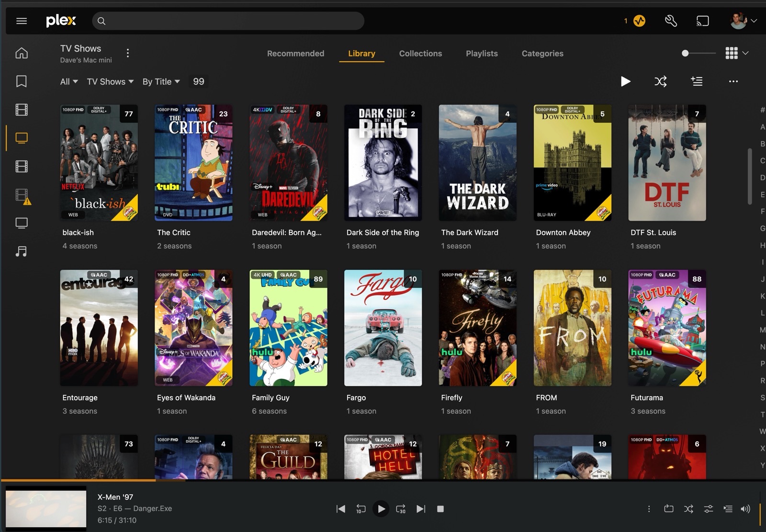Open the Fargo poster thumbnail

[383, 328]
